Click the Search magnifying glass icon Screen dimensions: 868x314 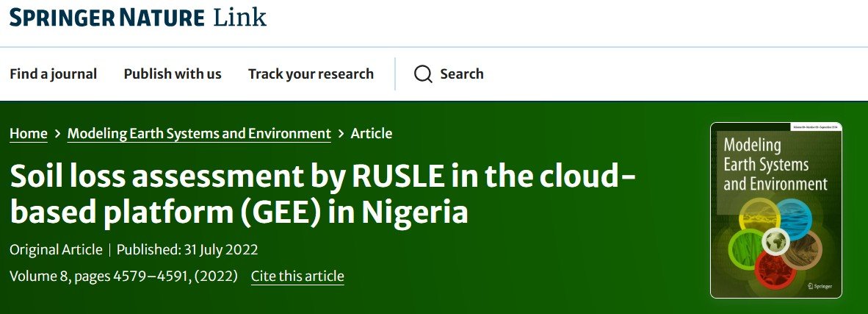[x=423, y=74]
